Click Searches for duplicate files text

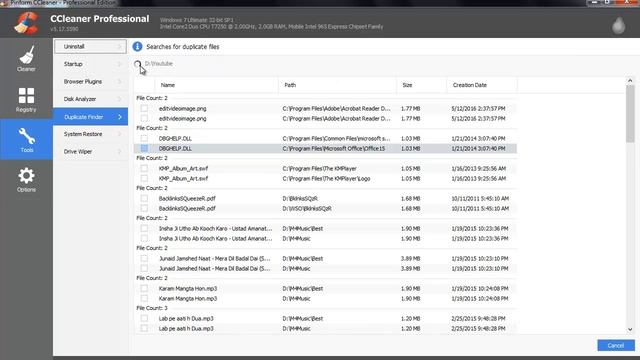183,47
